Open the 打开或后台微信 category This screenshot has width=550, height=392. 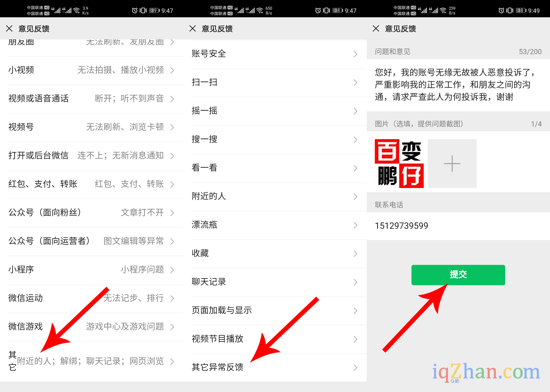click(x=91, y=156)
